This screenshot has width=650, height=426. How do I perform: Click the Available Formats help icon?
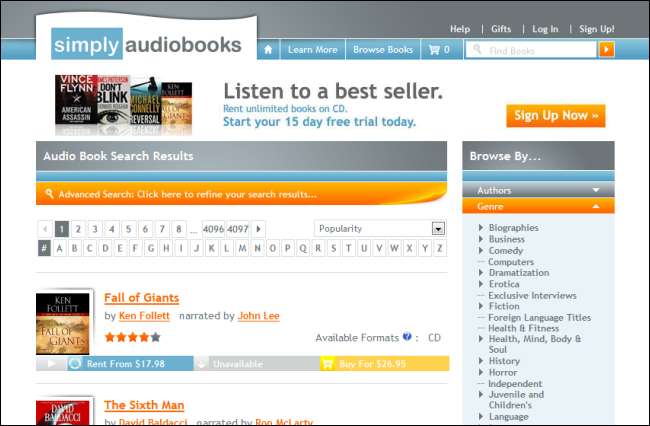[x=407, y=336]
